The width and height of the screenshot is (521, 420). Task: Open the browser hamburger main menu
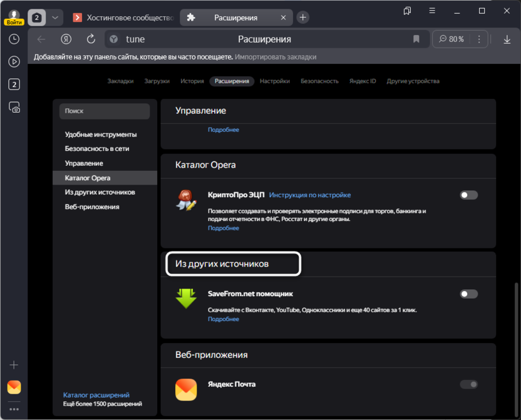click(x=431, y=11)
